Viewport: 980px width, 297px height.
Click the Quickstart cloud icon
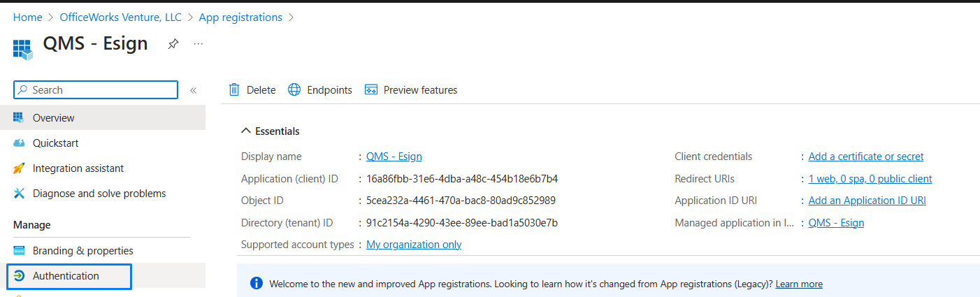coord(19,143)
